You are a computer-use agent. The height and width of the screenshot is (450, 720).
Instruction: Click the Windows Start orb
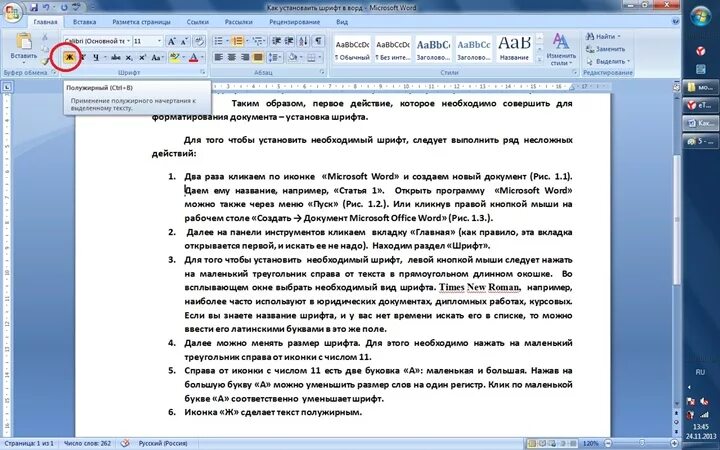click(x=700, y=17)
